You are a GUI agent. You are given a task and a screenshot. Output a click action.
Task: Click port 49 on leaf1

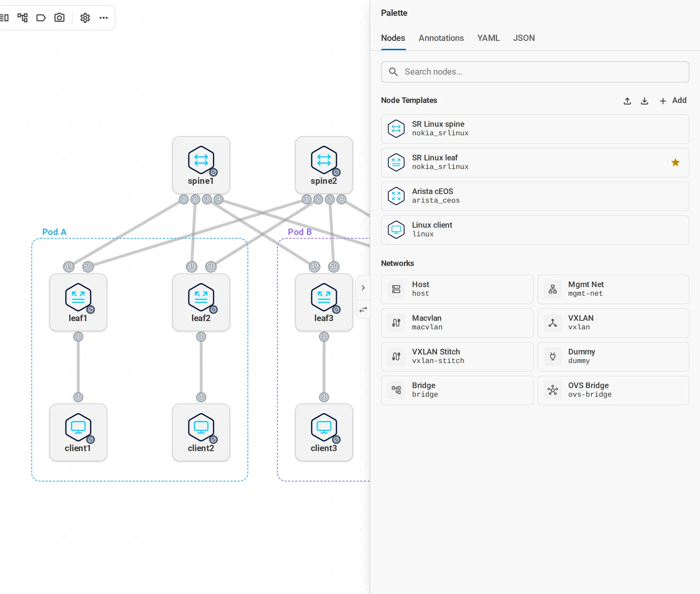[69, 266]
